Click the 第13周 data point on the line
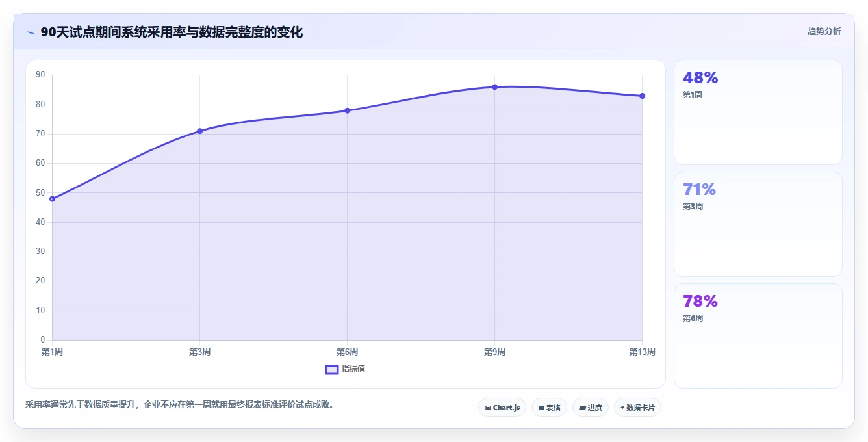The height and width of the screenshot is (442, 868). click(642, 96)
